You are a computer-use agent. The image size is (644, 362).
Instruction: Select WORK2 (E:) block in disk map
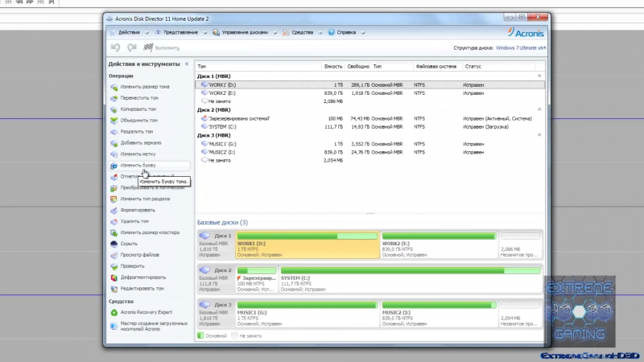coord(439,245)
